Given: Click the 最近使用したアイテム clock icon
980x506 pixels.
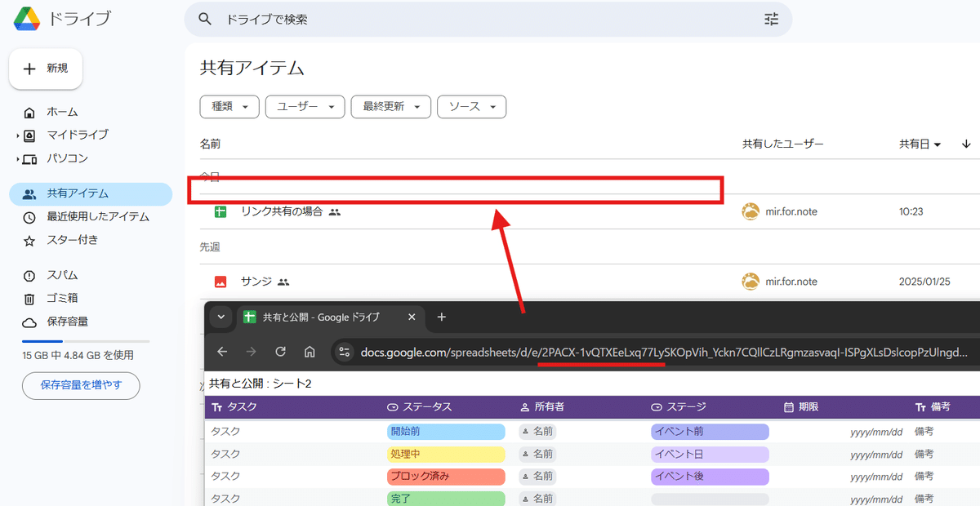Looking at the screenshot, I should pyautogui.click(x=29, y=217).
